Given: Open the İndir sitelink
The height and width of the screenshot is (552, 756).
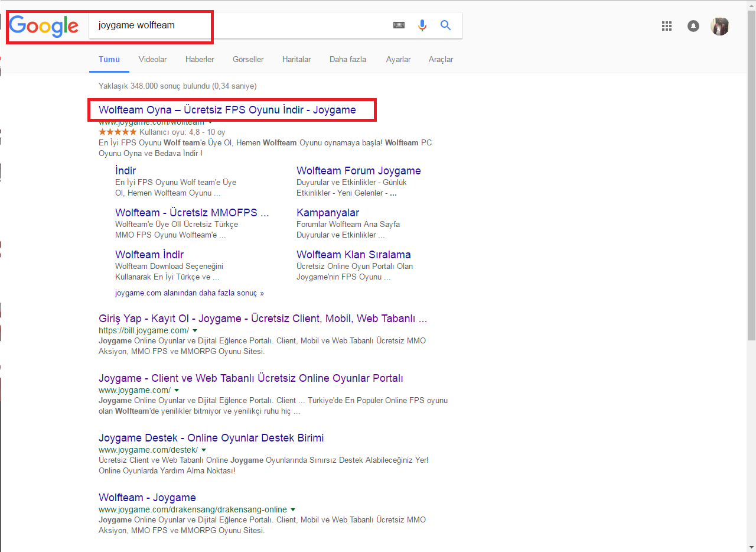Looking at the screenshot, I should 125,171.
